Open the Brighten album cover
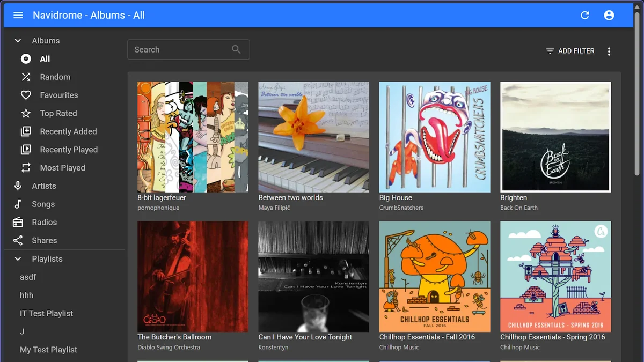 pyautogui.click(x=555, y=137)
